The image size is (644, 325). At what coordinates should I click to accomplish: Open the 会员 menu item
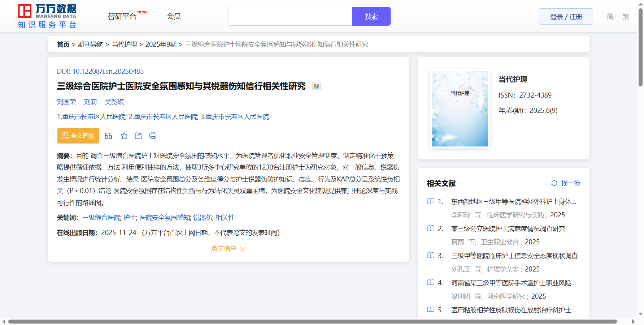(x=174, y=16)
